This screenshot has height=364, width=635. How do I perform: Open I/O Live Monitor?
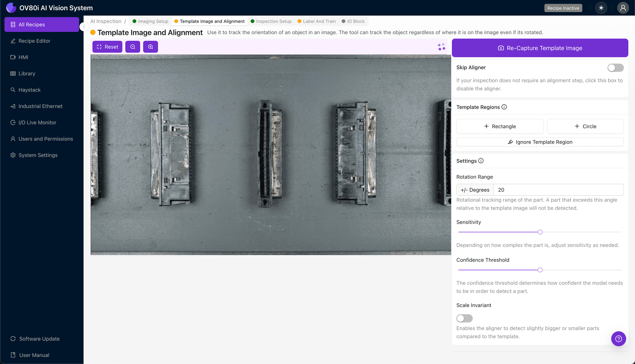42,123
